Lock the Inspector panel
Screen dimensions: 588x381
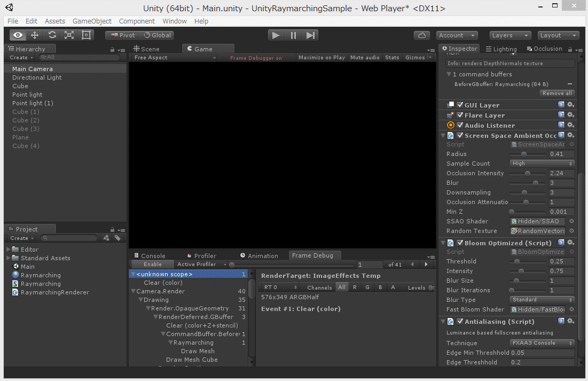(x=570, y=50)
